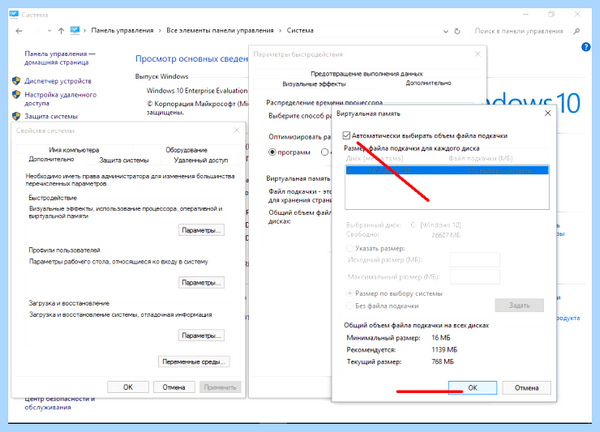Click Параметры button under Быстродействие
This screenshot has height=432, width=600.
(201, 230)
